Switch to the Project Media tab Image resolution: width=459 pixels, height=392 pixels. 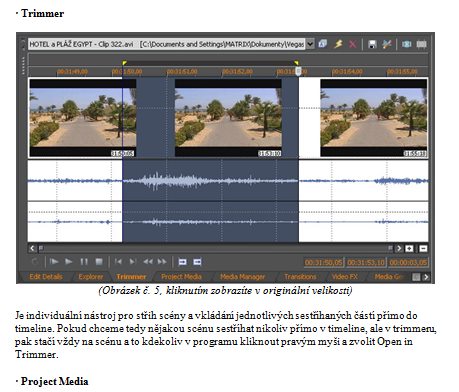pyautogui.click(x=181, y=277)
